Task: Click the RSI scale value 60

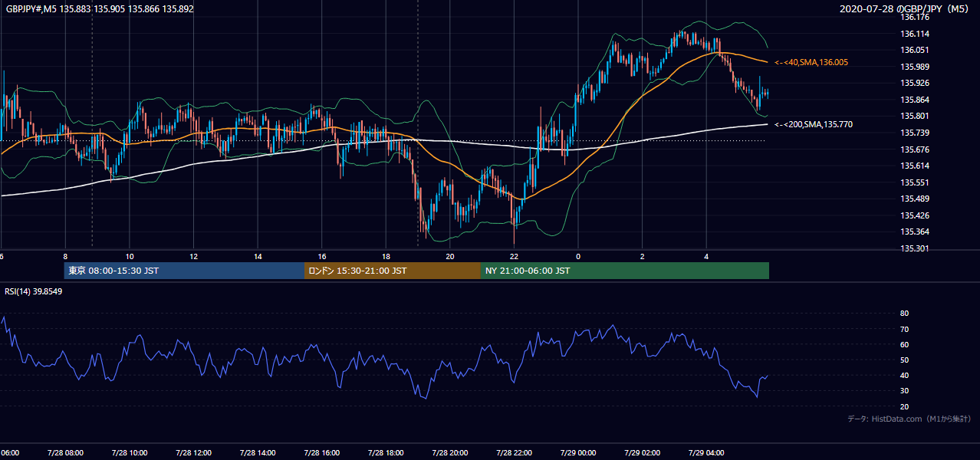Action: pos(904,344)
